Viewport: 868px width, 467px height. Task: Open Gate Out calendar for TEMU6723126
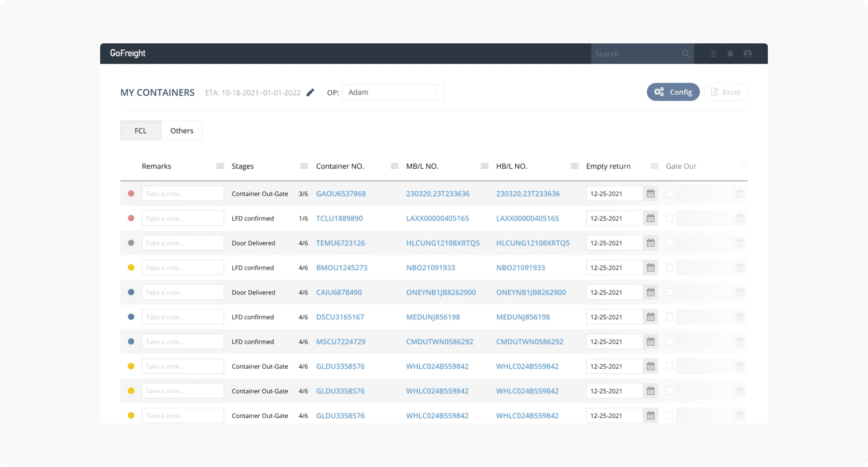tap(740, 243)
